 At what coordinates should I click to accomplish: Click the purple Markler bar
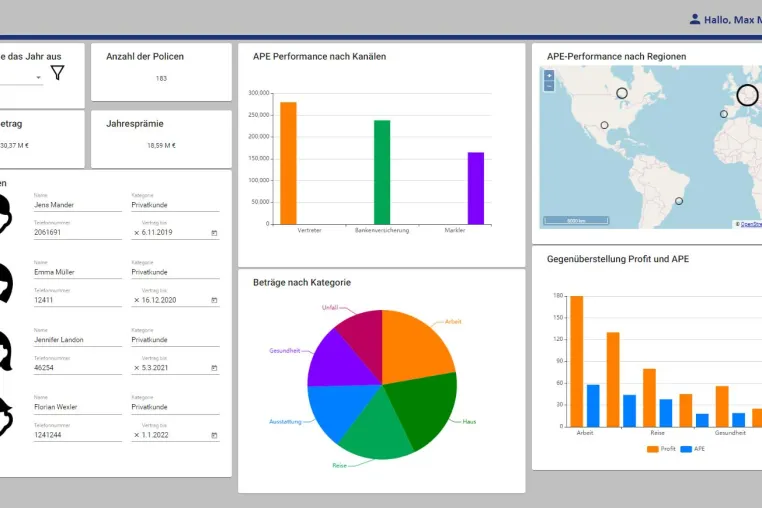(x=476, y=188)
